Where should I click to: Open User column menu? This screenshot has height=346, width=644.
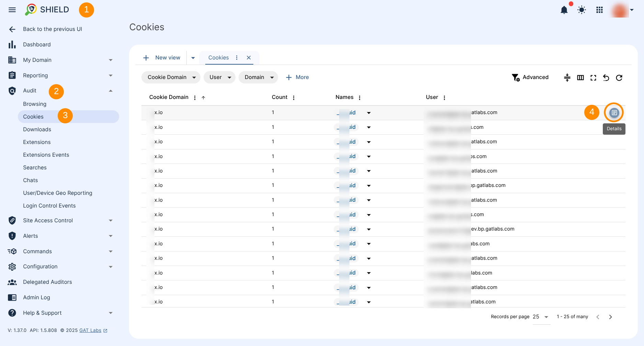[444, 98]
